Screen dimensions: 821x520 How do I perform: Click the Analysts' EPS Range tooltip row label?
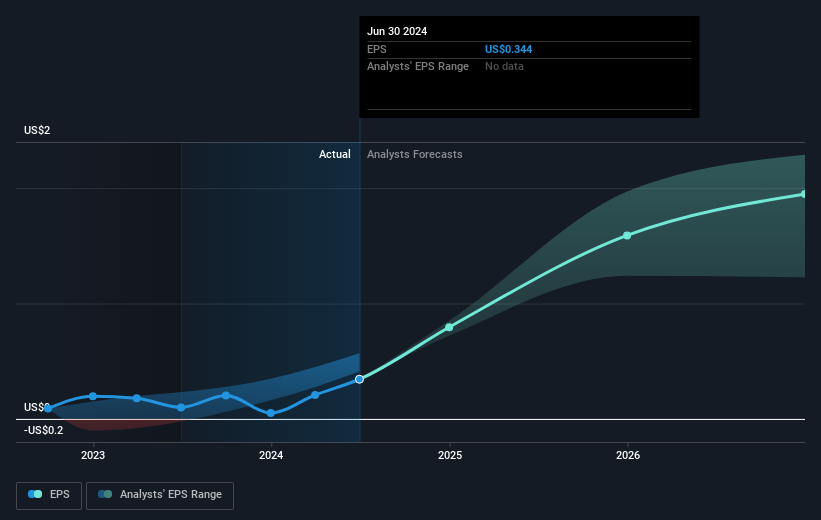pos(418,67)
